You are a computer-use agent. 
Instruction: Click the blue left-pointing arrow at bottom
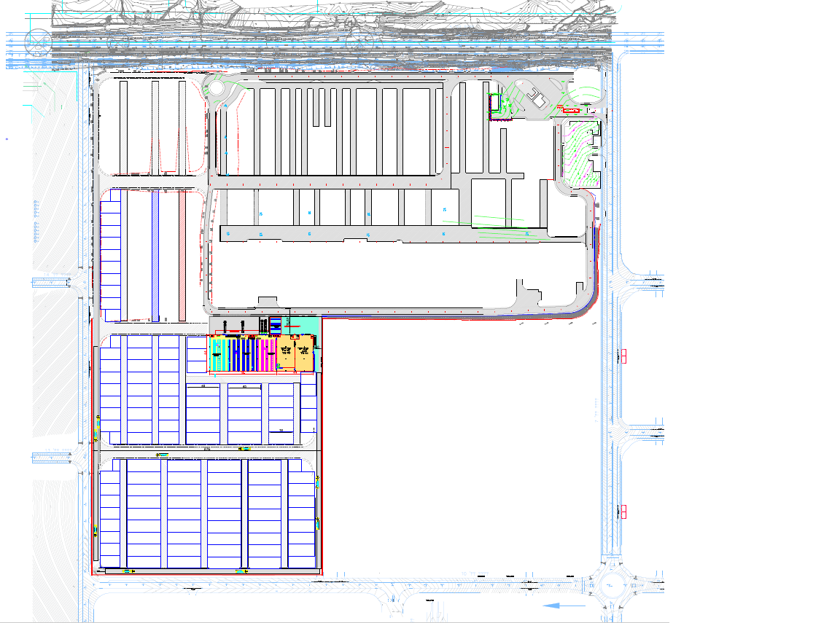click(564, 606)
